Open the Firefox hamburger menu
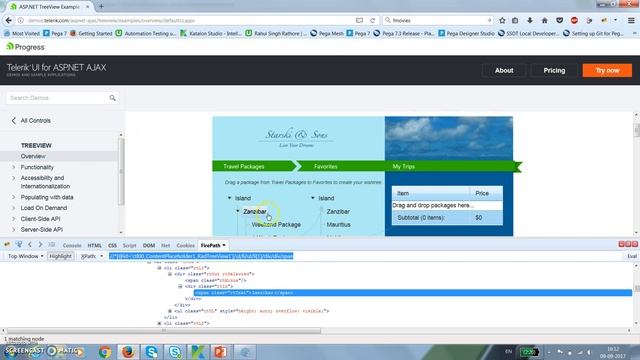 pyautogui.click(x=631, y=20)
